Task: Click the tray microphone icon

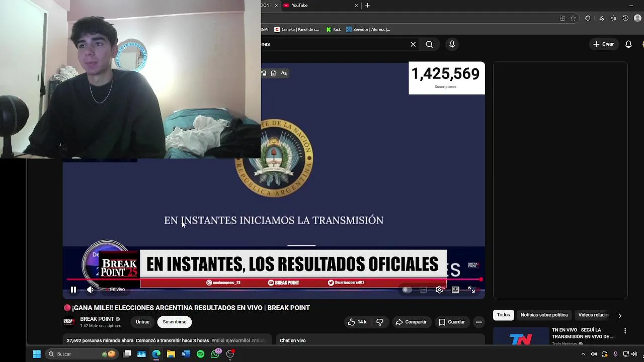Action: (615, 354)
